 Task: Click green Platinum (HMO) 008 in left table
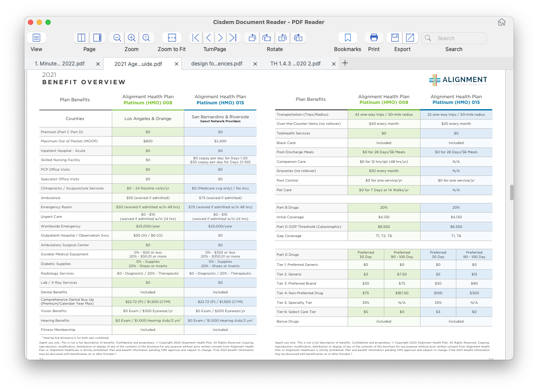pyautogui.click(x=148, y=103)
